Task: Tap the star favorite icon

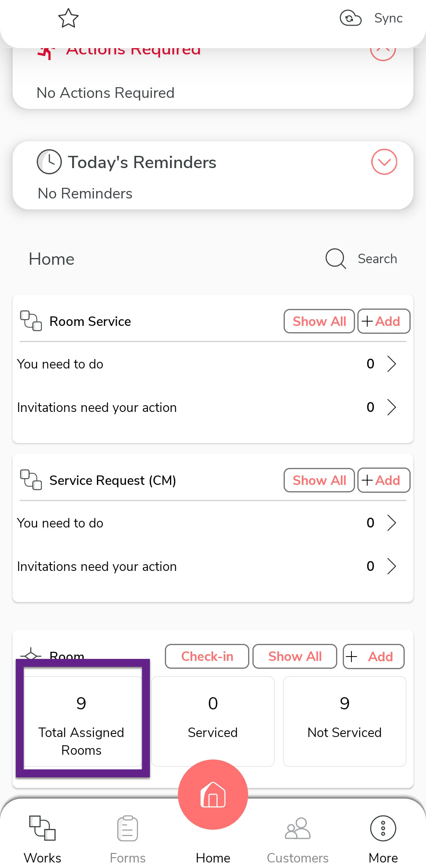Action: (68, 18)
